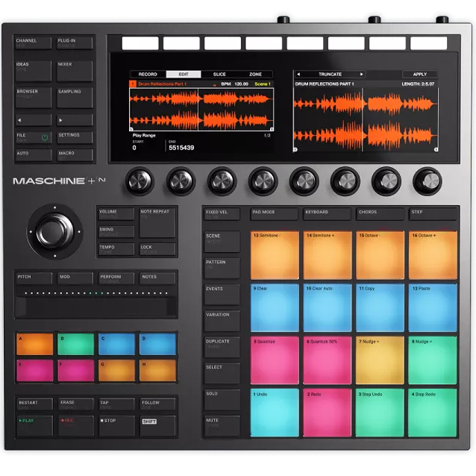The image size is (476, 476).
Task: Tap the orange group A pad
Action: coord(34,344)
